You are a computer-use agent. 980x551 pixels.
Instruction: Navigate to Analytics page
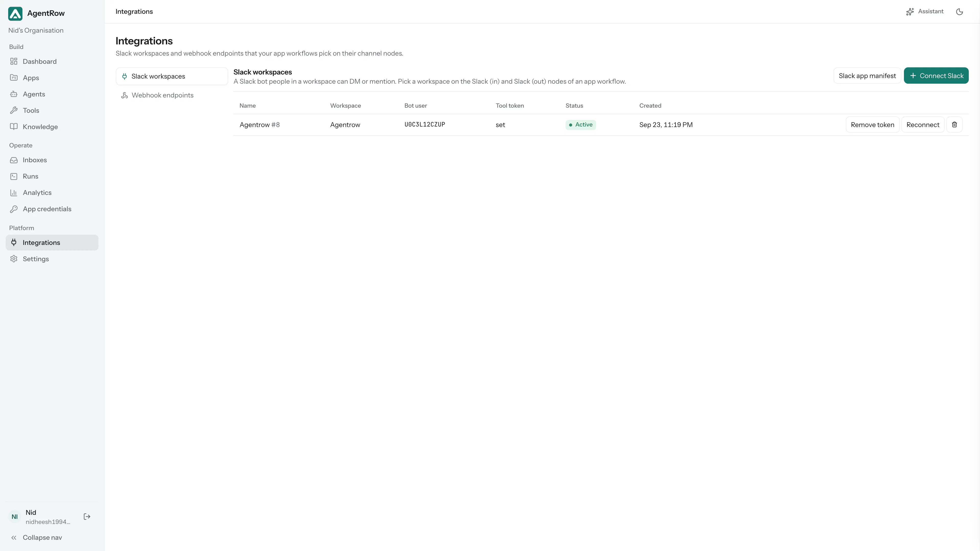52,193
